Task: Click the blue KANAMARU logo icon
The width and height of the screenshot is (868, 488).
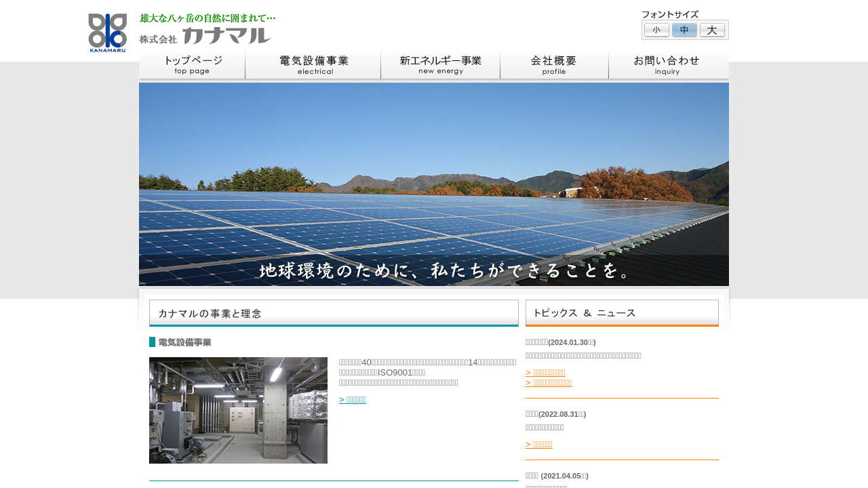Action: [x=107, y=33]
